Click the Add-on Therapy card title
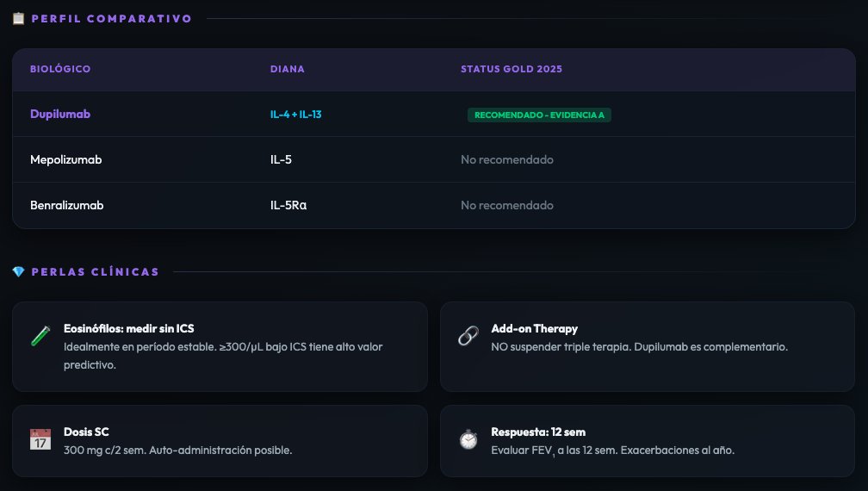Viewport: 868px width, 491px height. (x=534, y=329)
